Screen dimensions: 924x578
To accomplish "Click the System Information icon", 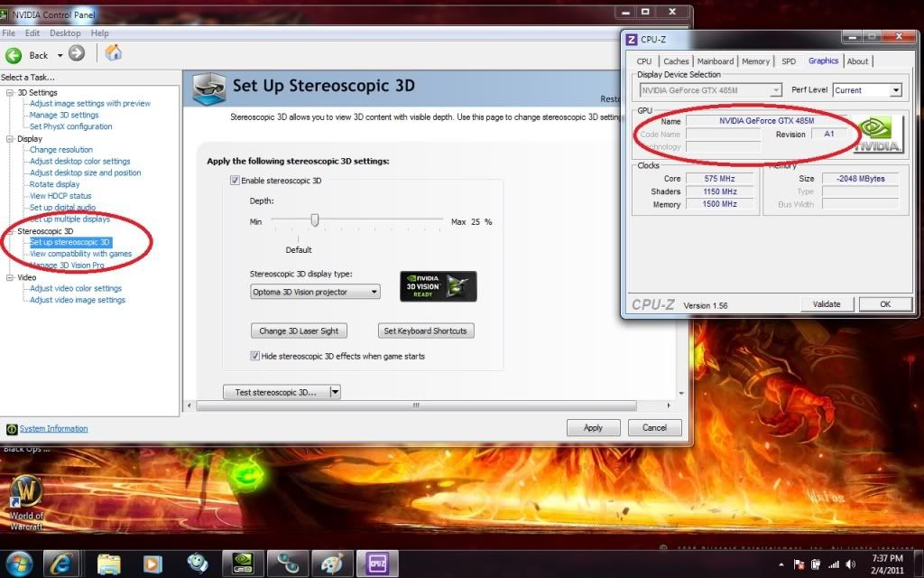I will tap(11, 429).
